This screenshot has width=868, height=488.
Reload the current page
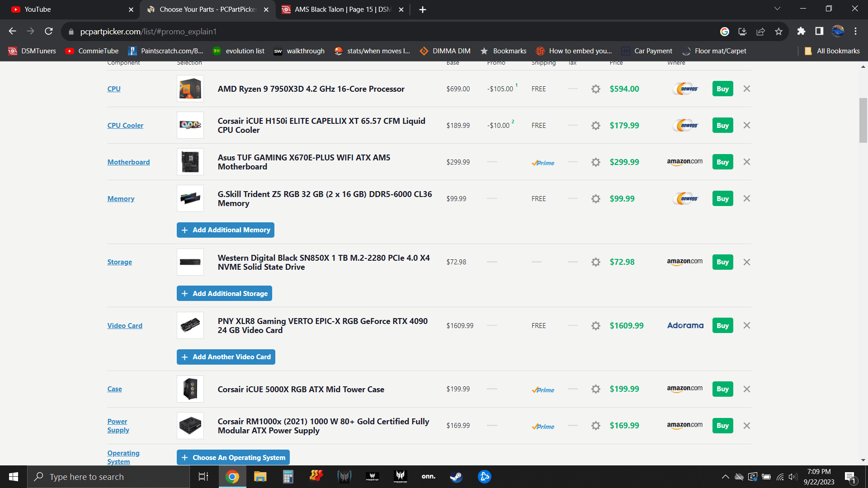tap(49, 31)
